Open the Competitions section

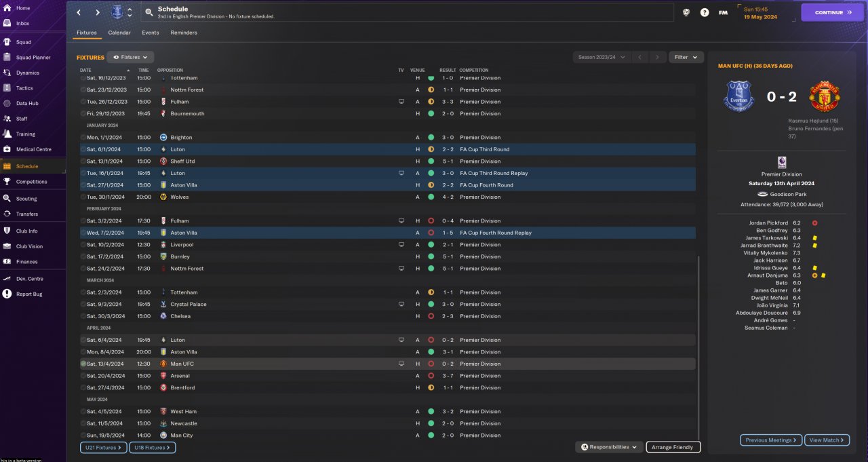pyautogui.click(x=33, y=182)
